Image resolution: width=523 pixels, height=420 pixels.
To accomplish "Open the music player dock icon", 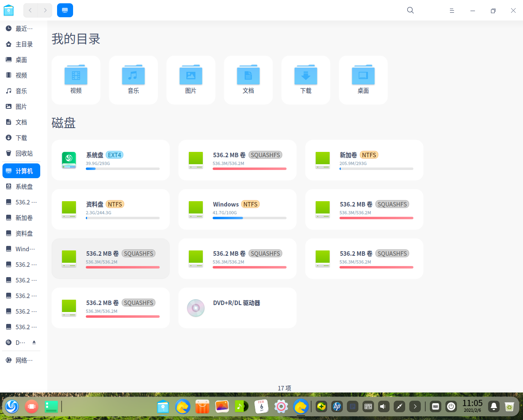I will [242, 406].
